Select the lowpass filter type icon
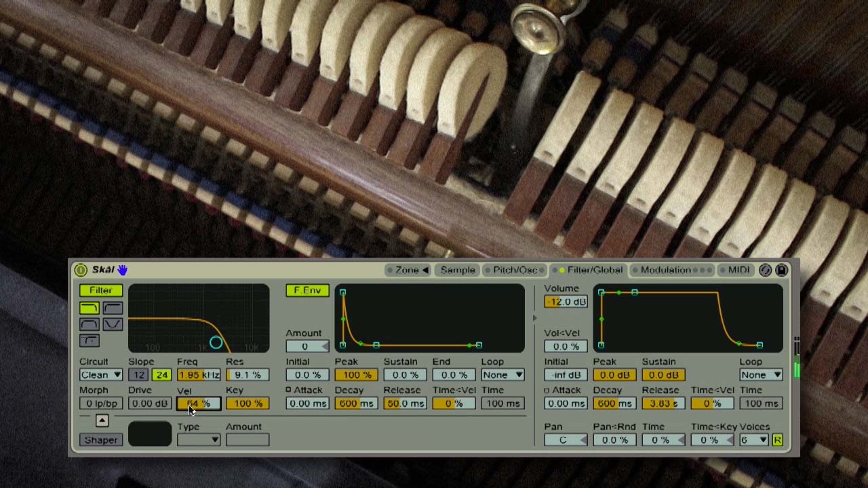Screen dimensions: 868x488 (x=89, y=308)
